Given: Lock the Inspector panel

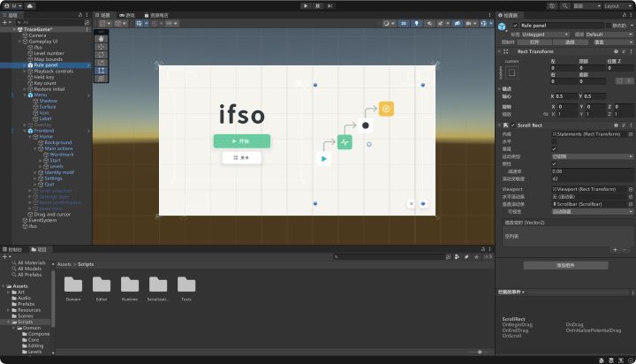Looking at the screenshot, I should (625, 15).
